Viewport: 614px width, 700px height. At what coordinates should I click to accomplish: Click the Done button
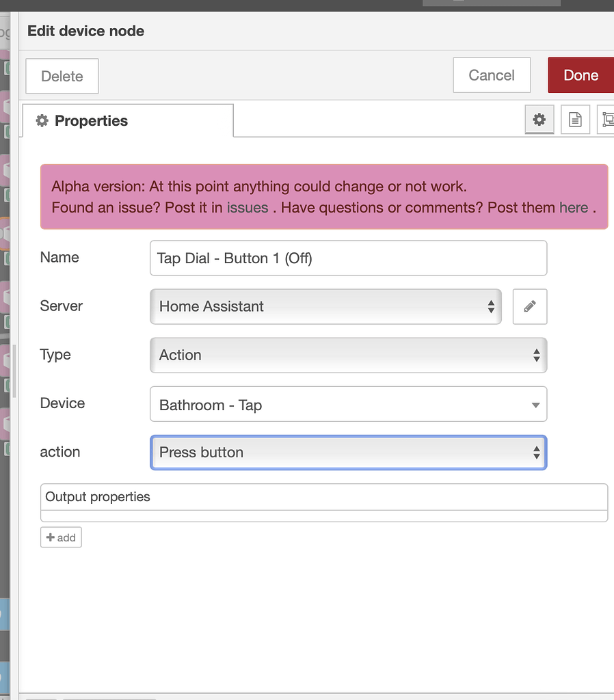[580, 75]
